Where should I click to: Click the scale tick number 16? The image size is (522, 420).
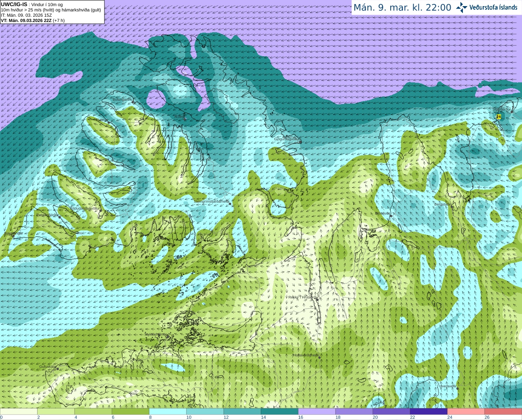coord(301,417)
